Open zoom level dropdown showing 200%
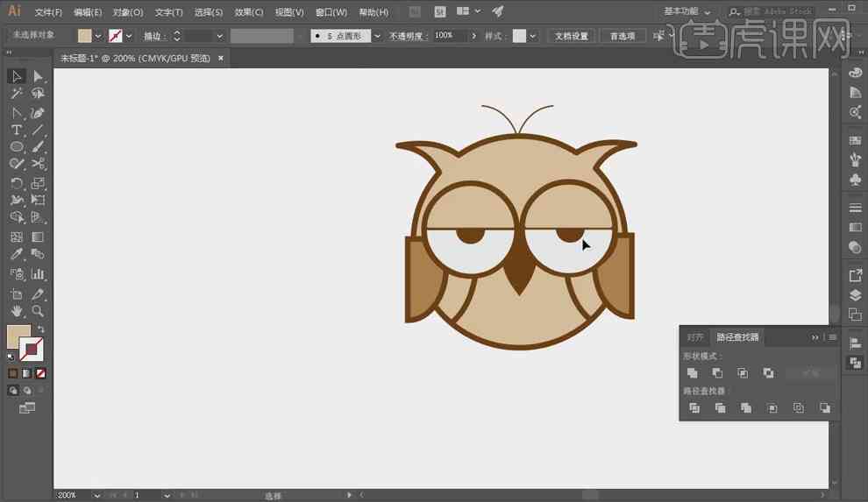The width and height of the screenshot is (868, 502). click(96, 495)
